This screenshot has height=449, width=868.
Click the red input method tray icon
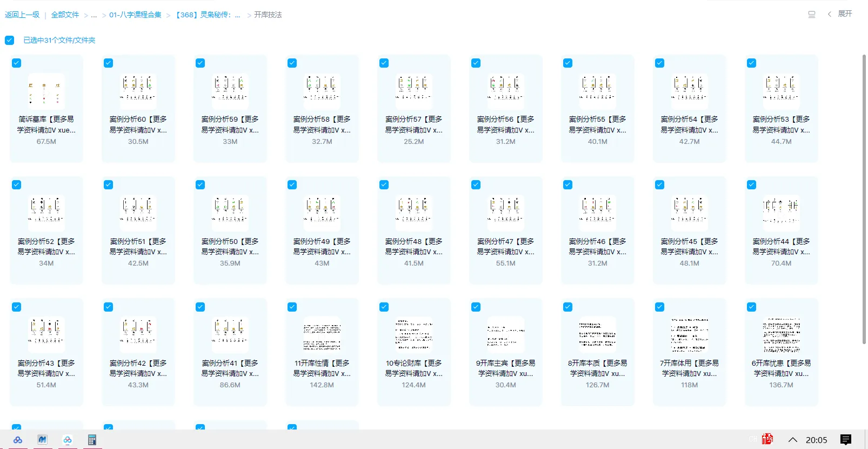tap(767, 439)
